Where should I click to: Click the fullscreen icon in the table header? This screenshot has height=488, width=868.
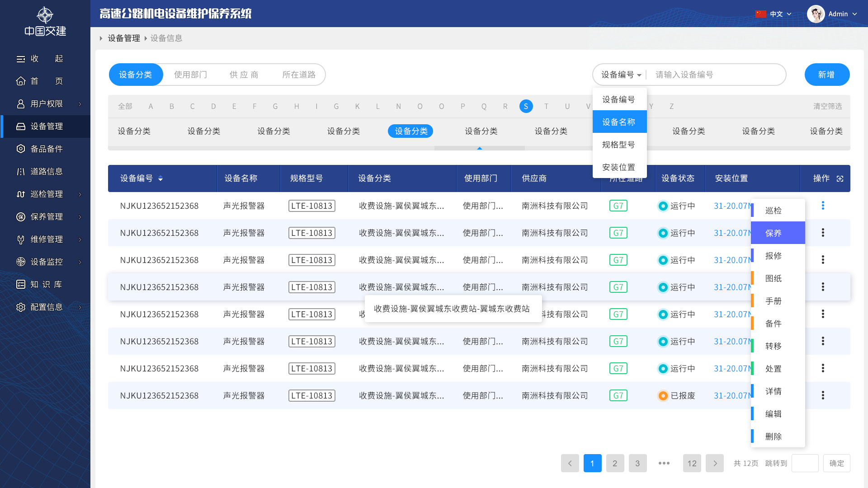point(840,178)
